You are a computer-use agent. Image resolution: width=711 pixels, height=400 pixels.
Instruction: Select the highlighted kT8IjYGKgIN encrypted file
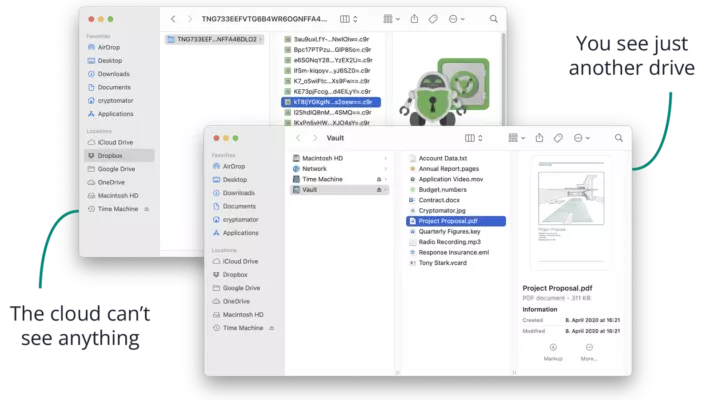pos(331,102)
